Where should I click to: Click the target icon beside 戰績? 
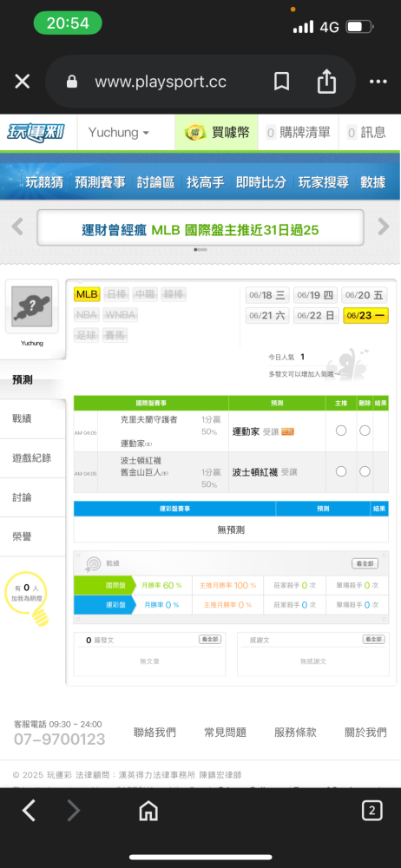[x=93, y=563]
